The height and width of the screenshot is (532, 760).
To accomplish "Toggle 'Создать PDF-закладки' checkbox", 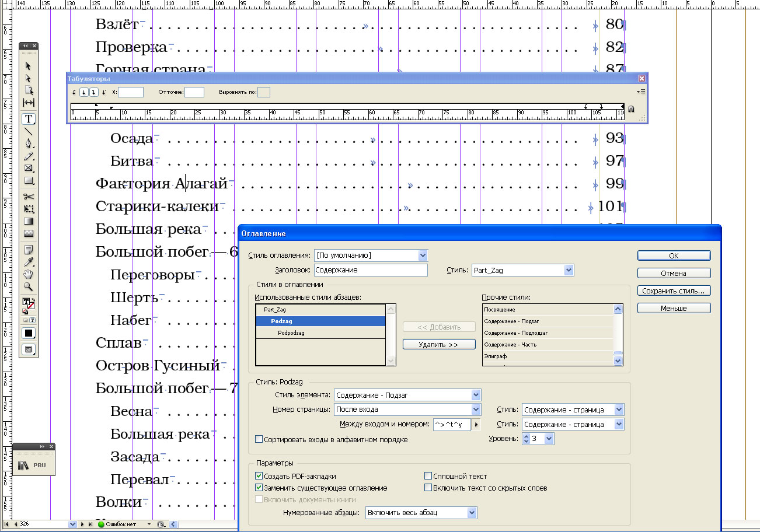I will (259, 477).
